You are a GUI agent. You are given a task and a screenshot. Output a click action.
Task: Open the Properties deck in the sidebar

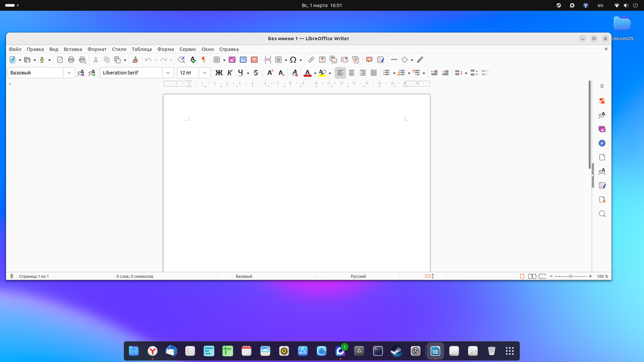click(602, 100)
